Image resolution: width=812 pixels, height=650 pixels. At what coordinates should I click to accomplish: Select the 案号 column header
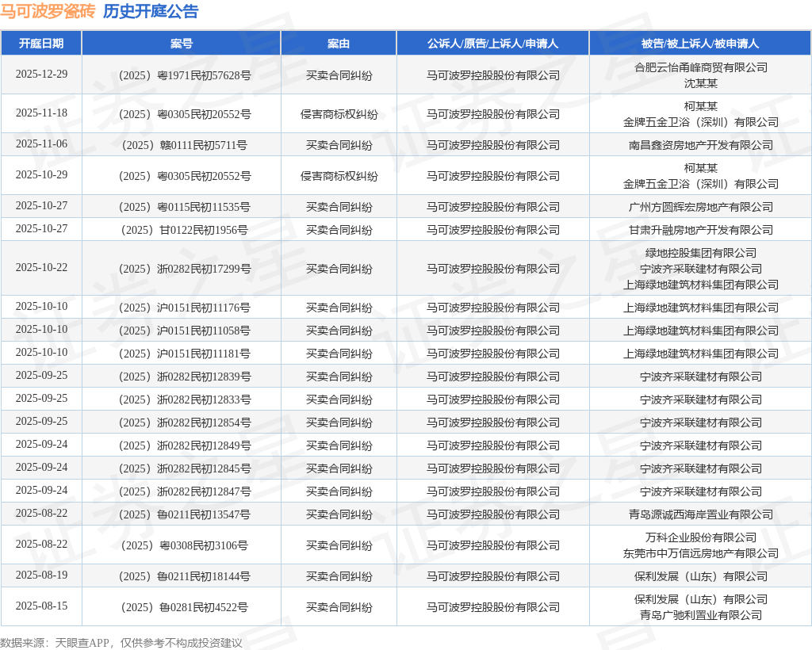pos(182,44)
